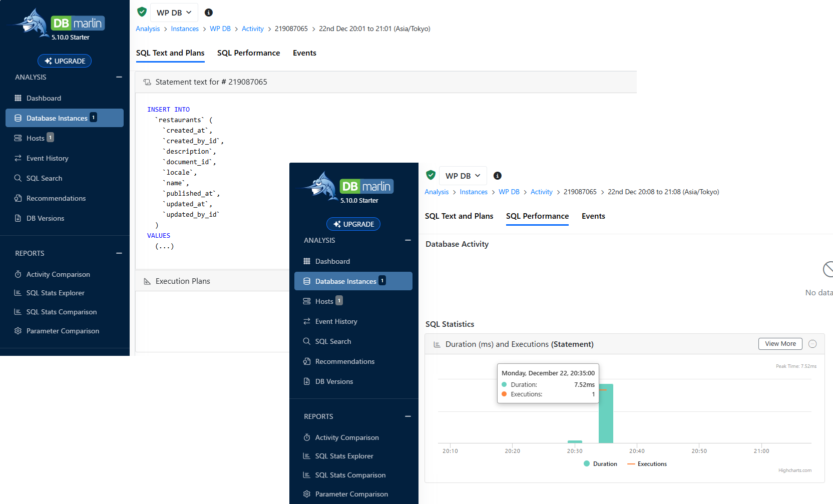Click the DB Versions file icon, front window
Image resolution: width=833 pixels, height=504 pixels.
[x=307, y=381]
